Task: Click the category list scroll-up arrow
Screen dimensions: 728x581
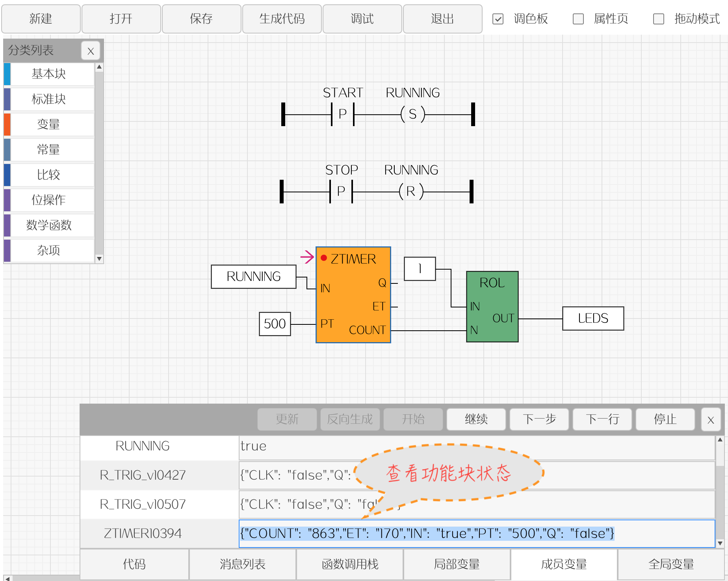Action: pos(99,67)
